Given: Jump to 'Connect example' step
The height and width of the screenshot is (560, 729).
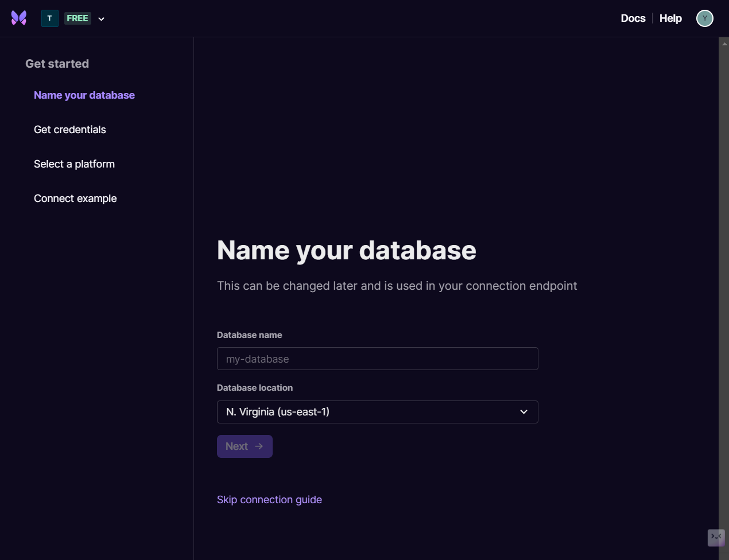Looking at the screenshot, I should pos(75,199).
